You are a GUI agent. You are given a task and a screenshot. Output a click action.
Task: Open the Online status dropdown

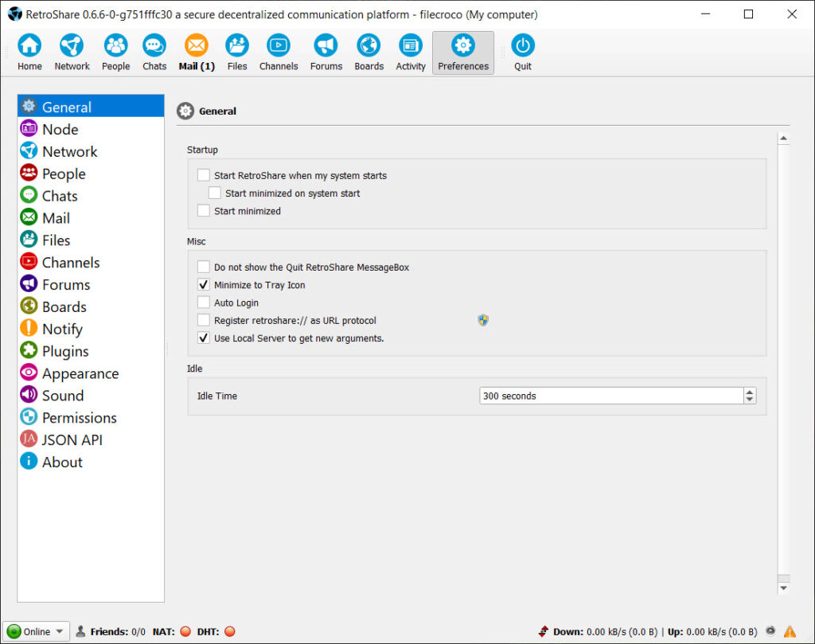[37, 631]
